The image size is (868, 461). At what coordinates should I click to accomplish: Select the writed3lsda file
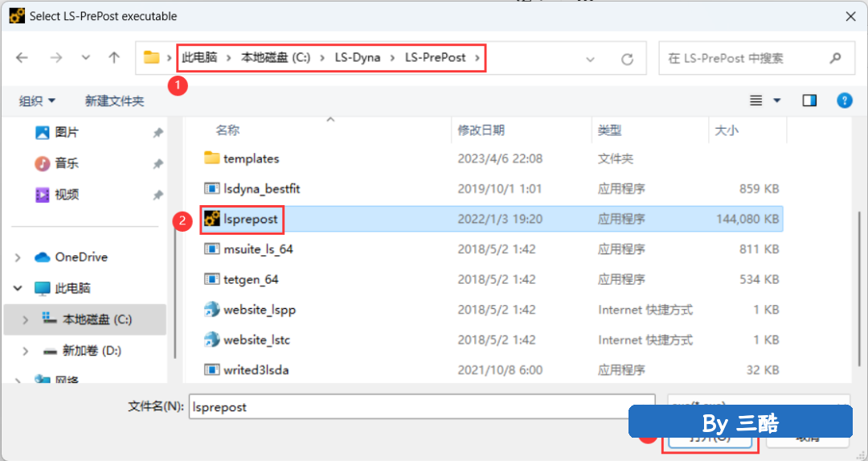(256, 369)
